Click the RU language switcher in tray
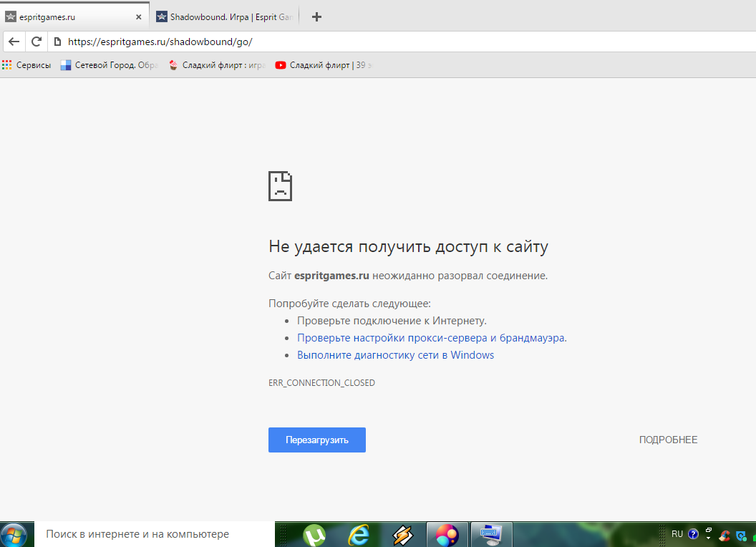Screen dimensions: 756x547 coord(677,534)
